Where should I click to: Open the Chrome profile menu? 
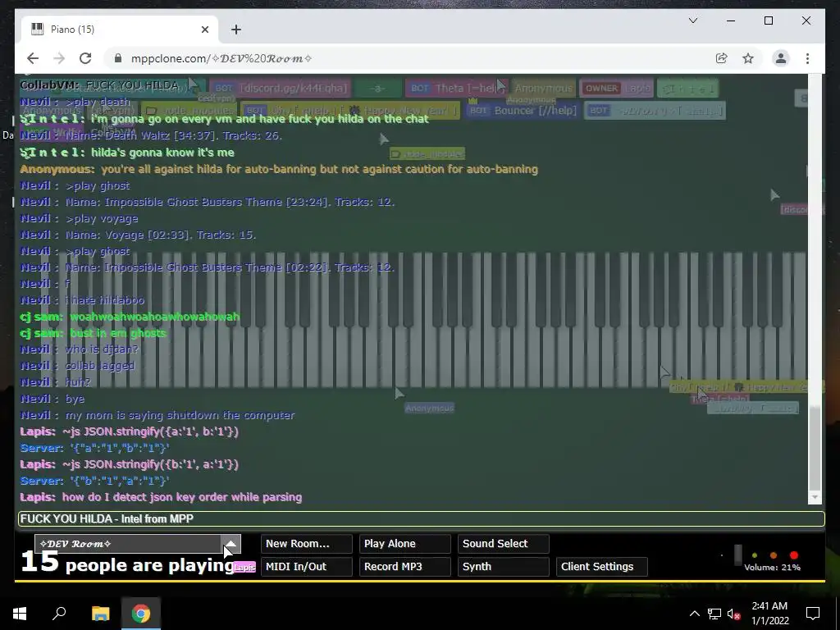(x=781, y=58)
